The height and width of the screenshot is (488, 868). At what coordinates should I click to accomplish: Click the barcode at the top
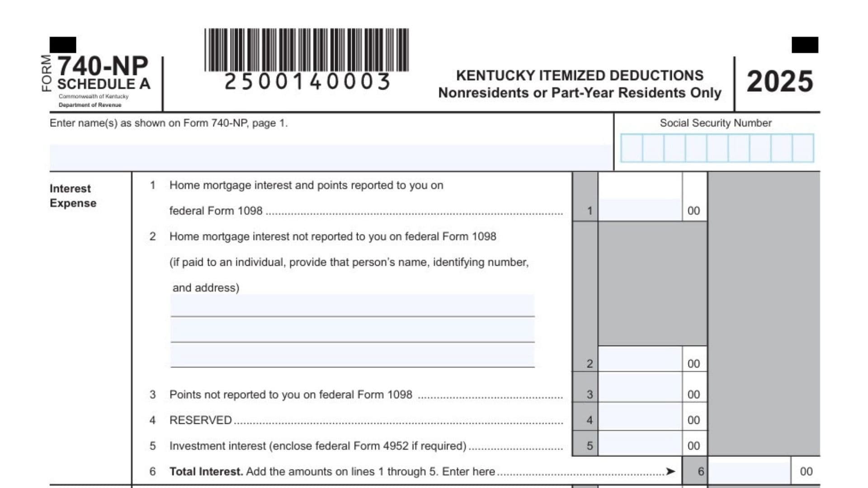tap(307, 50)
